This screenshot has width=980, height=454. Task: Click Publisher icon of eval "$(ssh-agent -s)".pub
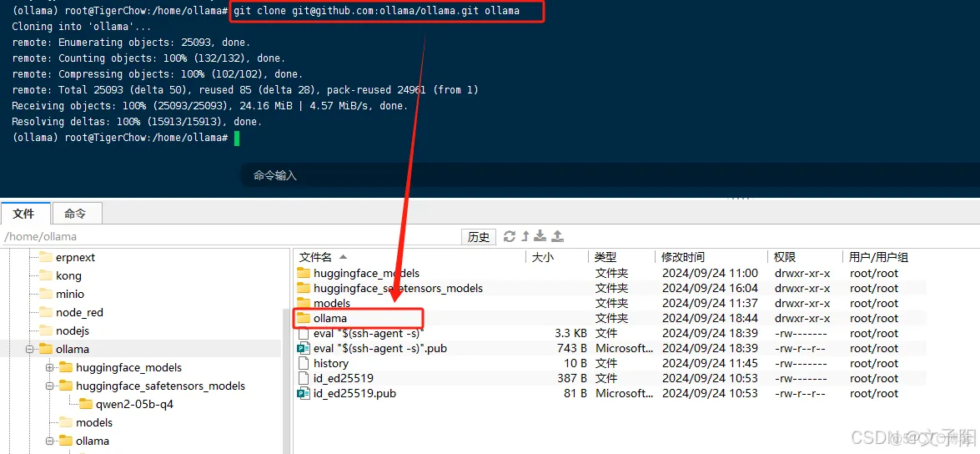coord(304,348)
